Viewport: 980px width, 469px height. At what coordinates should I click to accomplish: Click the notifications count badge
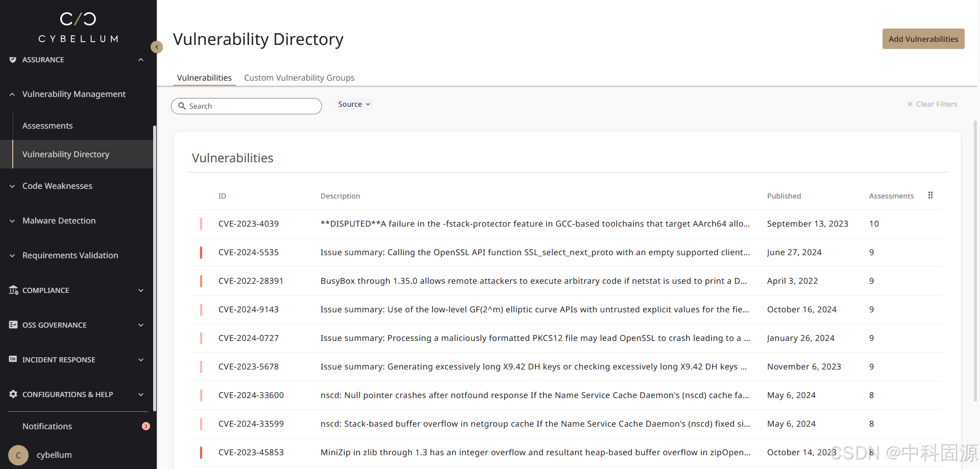click(146, 426)
